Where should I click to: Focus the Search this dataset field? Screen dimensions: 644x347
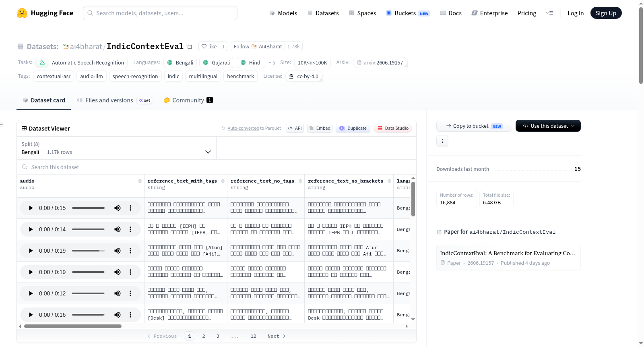(217, 167)
